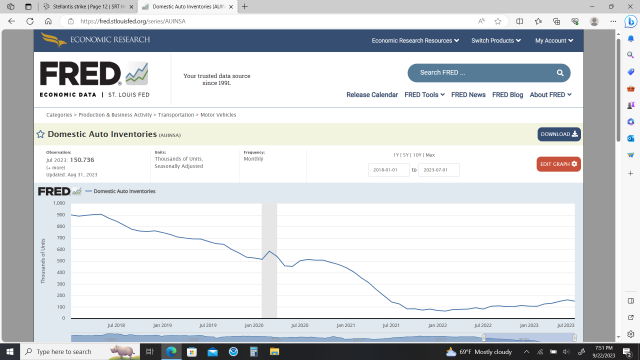Click the start date field 2018-01-01
Image resolution: width=640 pixels, height=360 pixels.
point(389,170)
